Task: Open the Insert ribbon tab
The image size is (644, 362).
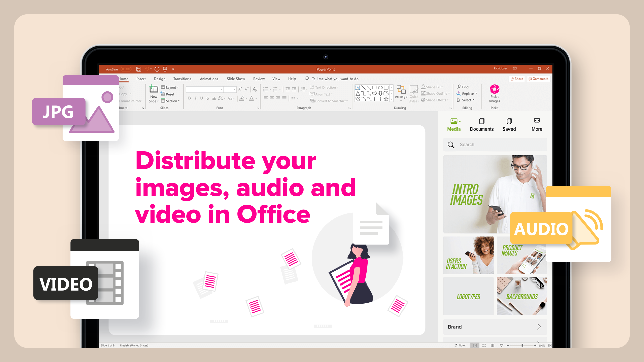Action: (141, 79)
